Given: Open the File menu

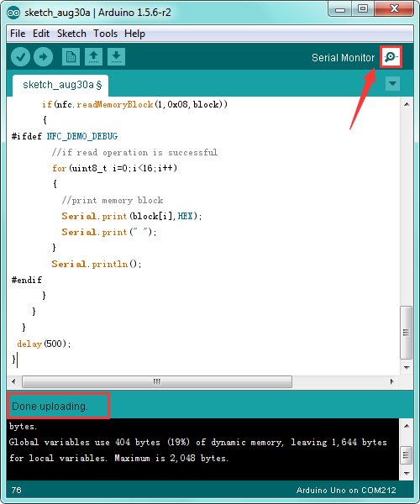Looking at the screenshot, I should [x=18, y=34].
